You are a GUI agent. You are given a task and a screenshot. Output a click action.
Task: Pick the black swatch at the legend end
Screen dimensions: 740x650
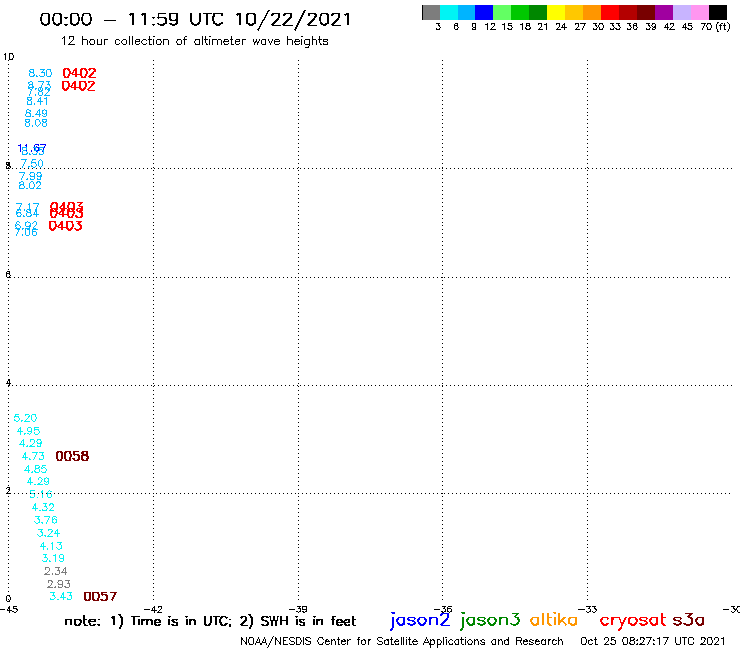(718, 13)
